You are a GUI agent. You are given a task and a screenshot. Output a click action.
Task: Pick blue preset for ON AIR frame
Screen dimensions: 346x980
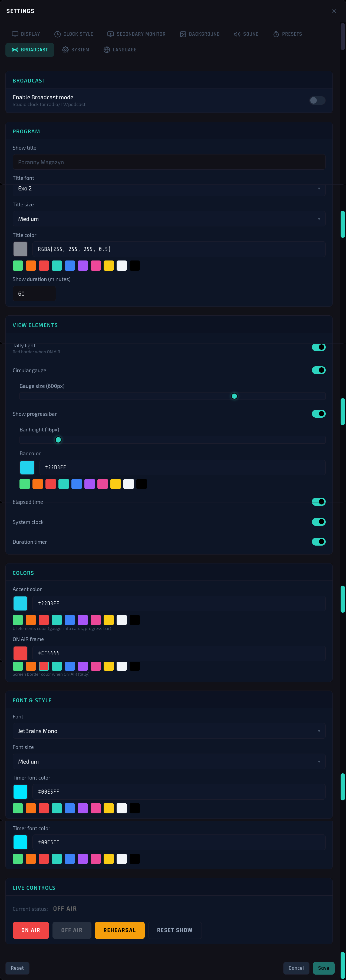(x=70, y=666)
